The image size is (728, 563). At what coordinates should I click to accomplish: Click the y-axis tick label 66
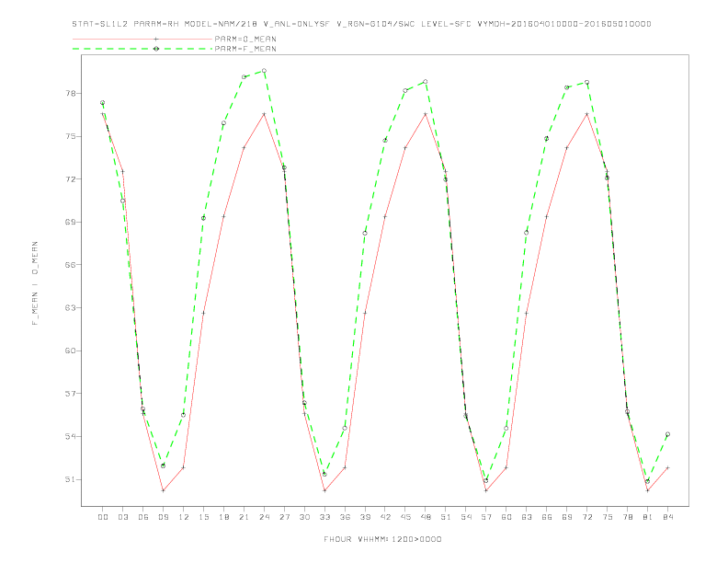70,265
